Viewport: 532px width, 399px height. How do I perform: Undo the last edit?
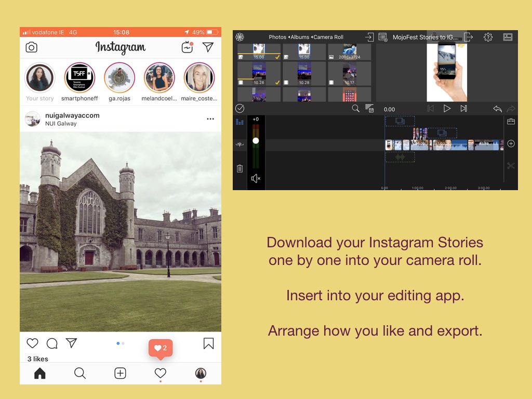[497, 109]
